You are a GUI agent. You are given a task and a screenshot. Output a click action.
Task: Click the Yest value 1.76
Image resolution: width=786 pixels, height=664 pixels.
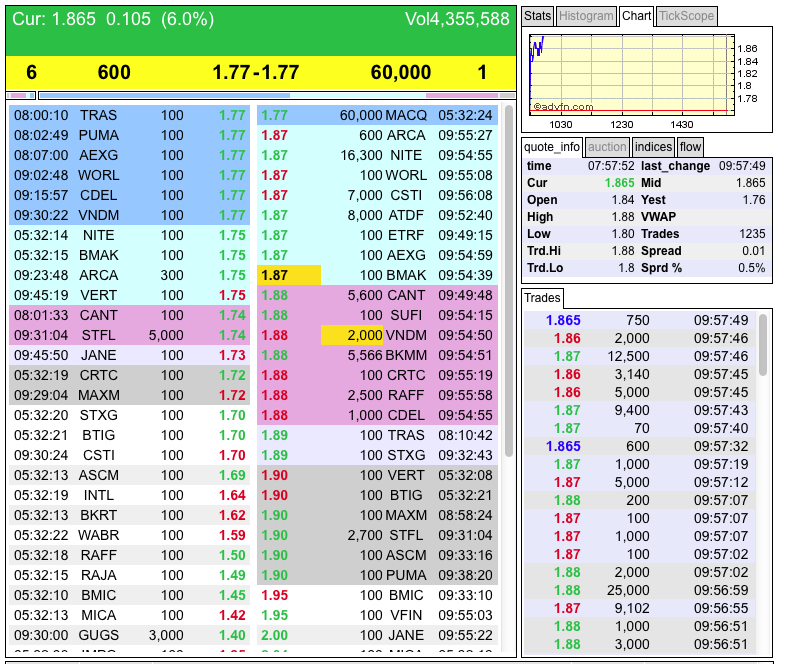point(754,200)
